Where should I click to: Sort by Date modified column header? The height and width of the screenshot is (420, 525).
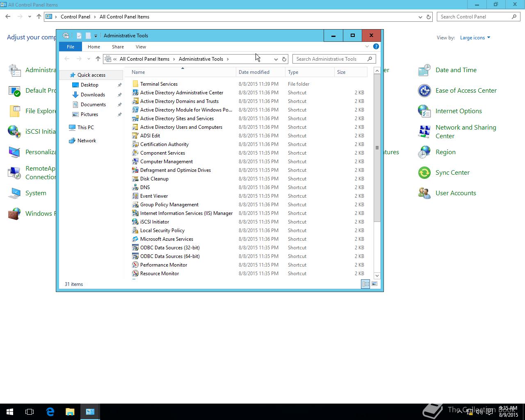coord(261,72)
